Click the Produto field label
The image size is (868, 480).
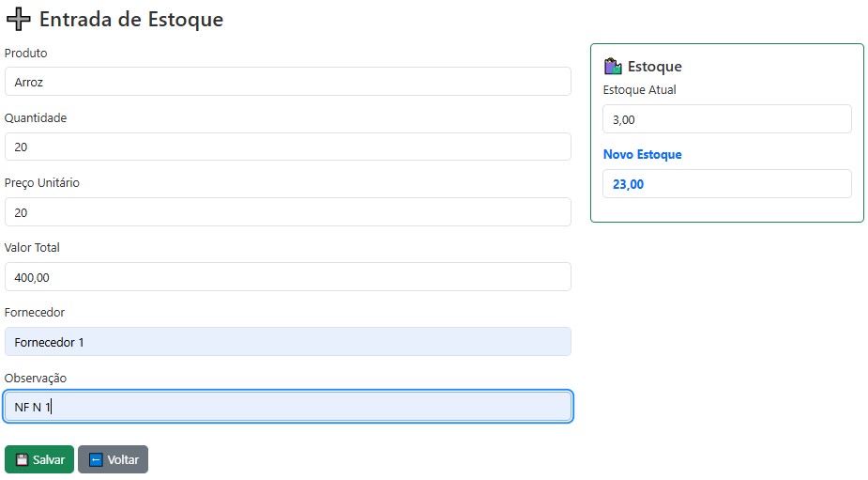26,54
